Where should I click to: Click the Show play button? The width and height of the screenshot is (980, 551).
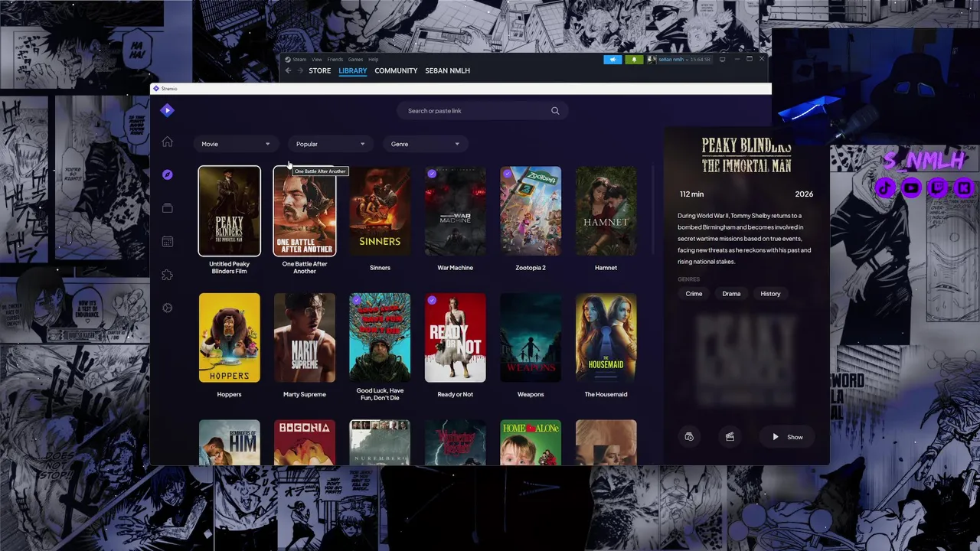point(787,437)
